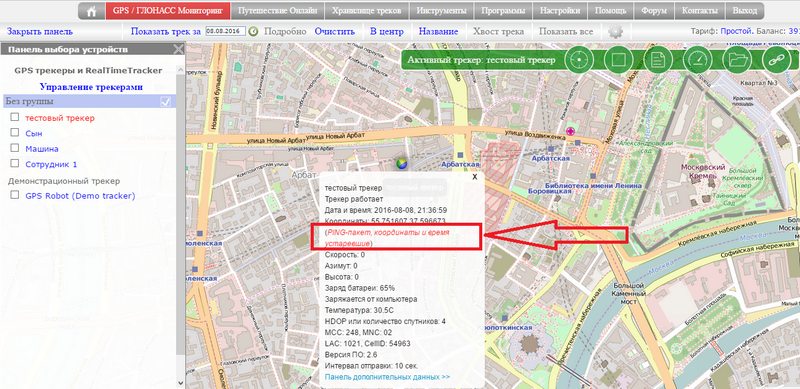Click the speedometer gauge icon
800x389 pixels.
tap(697, 60)
